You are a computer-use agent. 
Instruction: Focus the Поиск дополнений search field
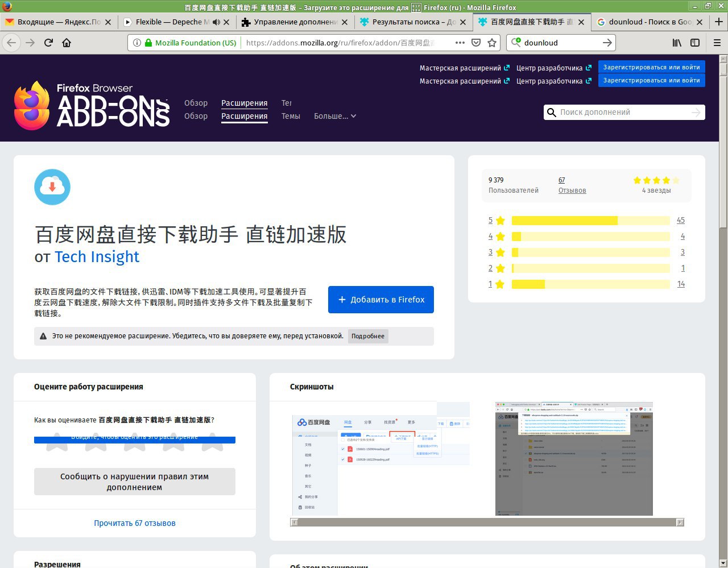pos(624,112)
